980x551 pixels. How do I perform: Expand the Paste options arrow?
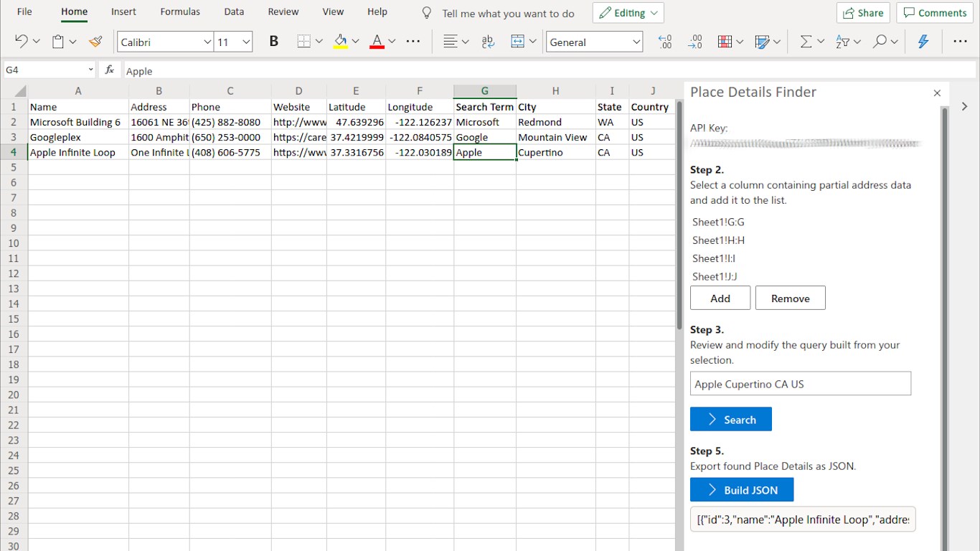tap(72, 42)
